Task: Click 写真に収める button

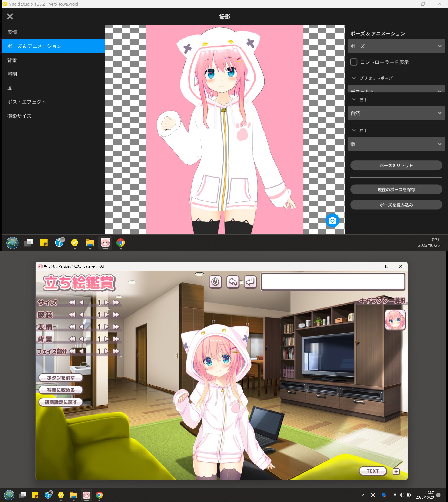Action: 60,390
